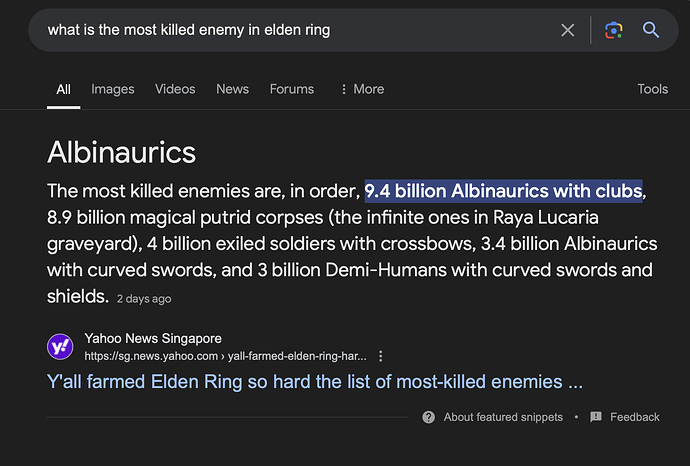Select the All results tab
This screenshot has height=466, width=690.
[63, 89]
